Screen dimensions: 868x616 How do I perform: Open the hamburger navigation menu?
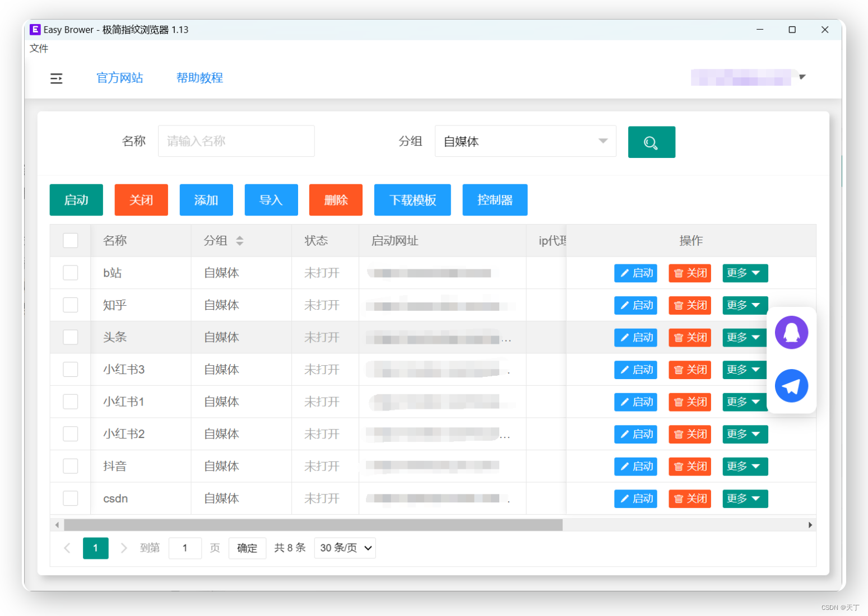click(x=56, y=78)
